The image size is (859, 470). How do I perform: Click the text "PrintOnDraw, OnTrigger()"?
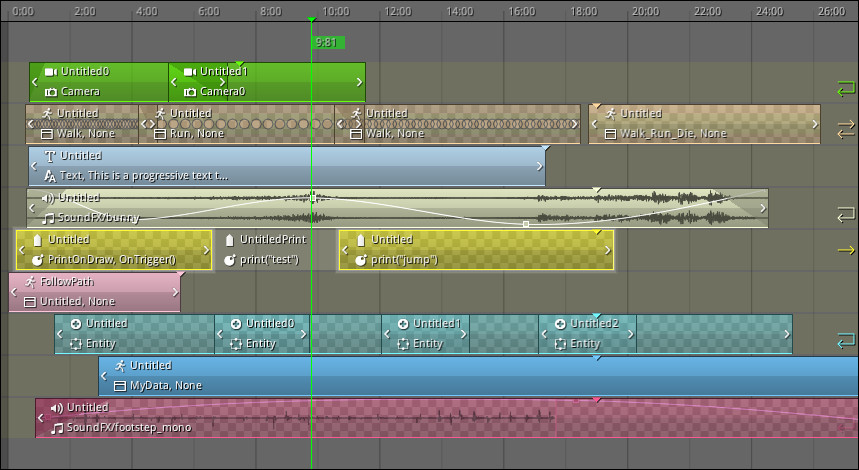click(x=112, y=260)
